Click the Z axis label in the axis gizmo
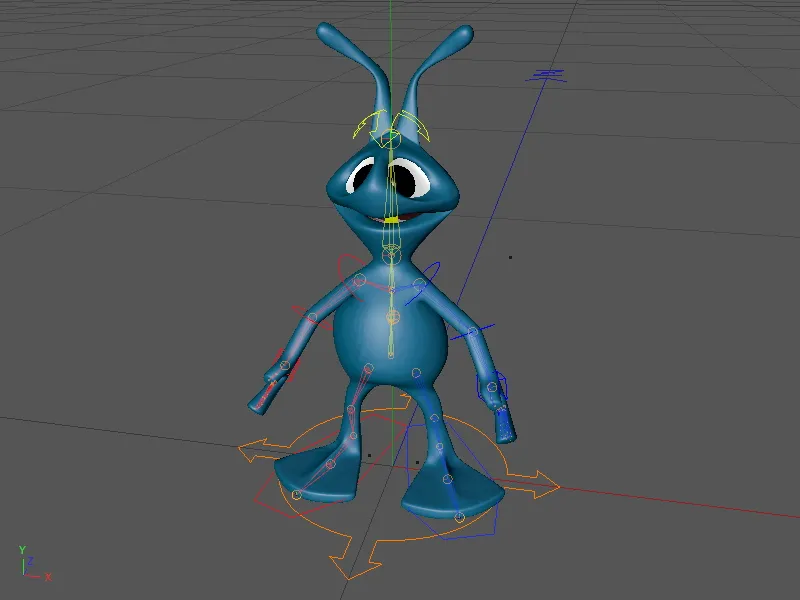800x600 pixels. [31, 561]
